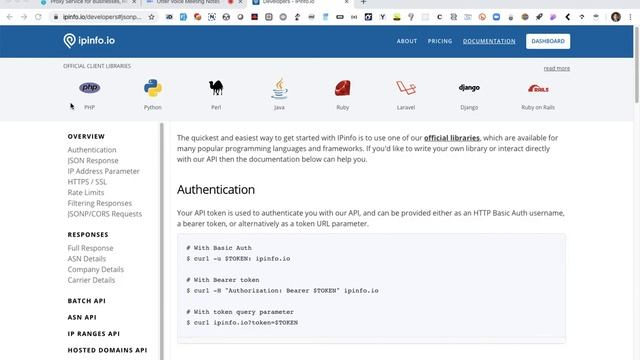This screenshot has height=360, width=640.
Task: Click the PHP library logo
Action: [89, 87]
